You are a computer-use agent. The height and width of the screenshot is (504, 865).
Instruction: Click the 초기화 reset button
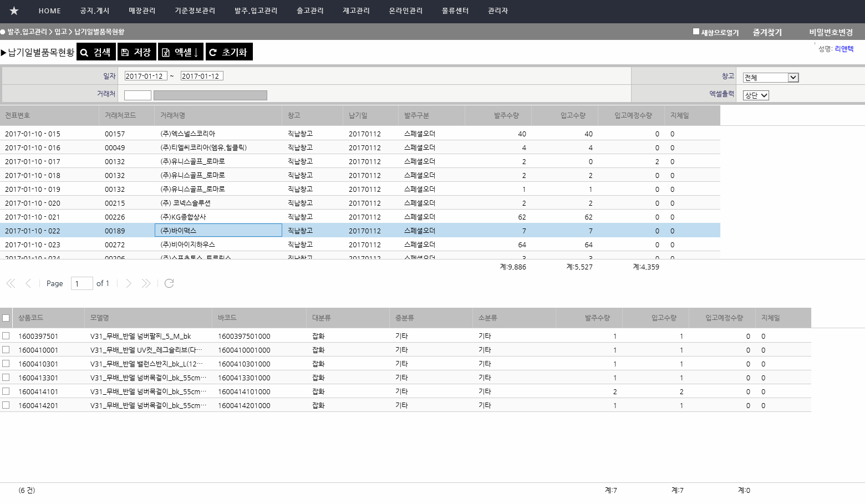click(x=228, y=52)
